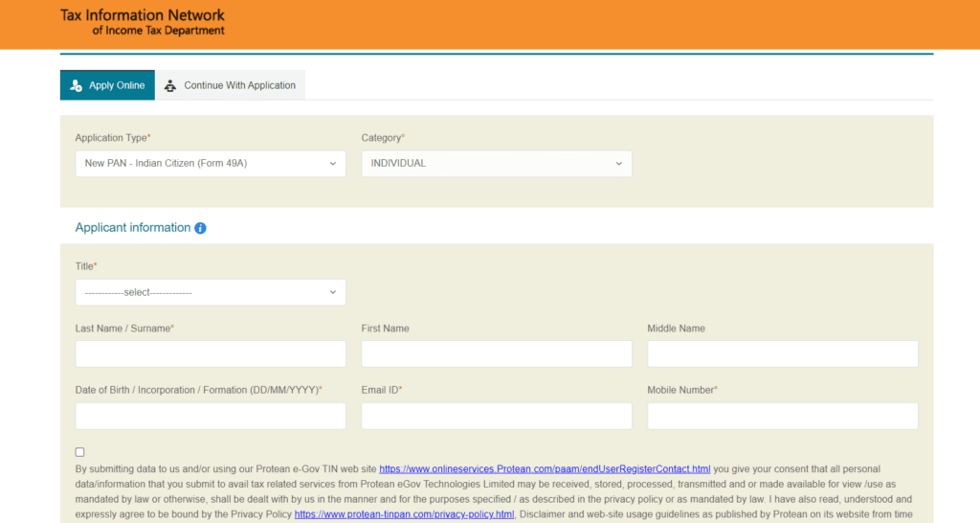Click the Apply Online tab icon
This screenshot has width=980, height=523.
click(77, 85)
